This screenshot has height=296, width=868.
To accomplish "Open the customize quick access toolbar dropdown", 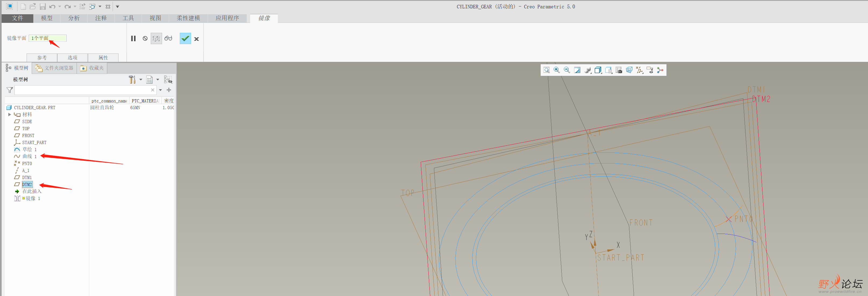I will [118, 6].
